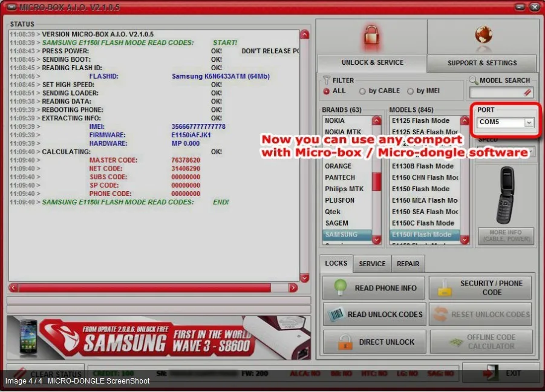Click the MORE INFO (CABLE, POWER) button
Viewport: 545px width, 392px height.
[506, 236]
